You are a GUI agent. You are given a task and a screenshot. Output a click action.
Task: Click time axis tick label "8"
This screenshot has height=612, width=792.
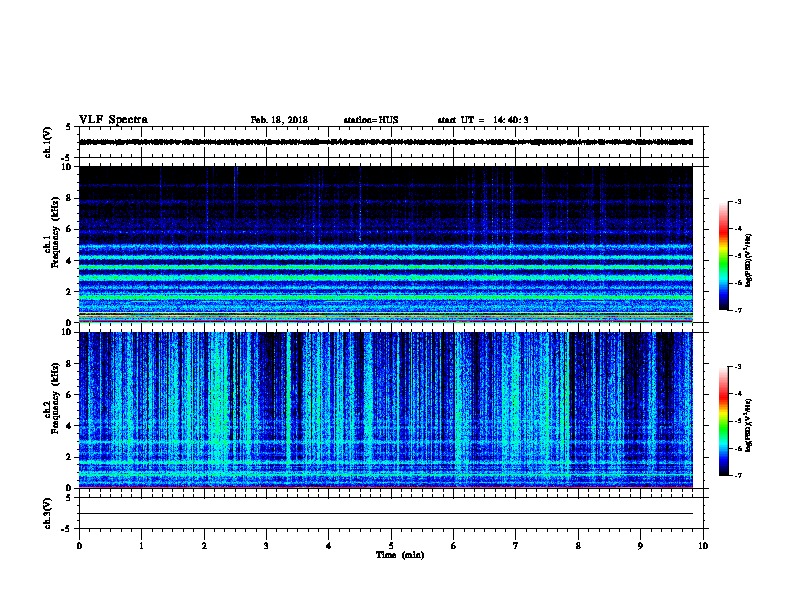click(x=578, y=546)
